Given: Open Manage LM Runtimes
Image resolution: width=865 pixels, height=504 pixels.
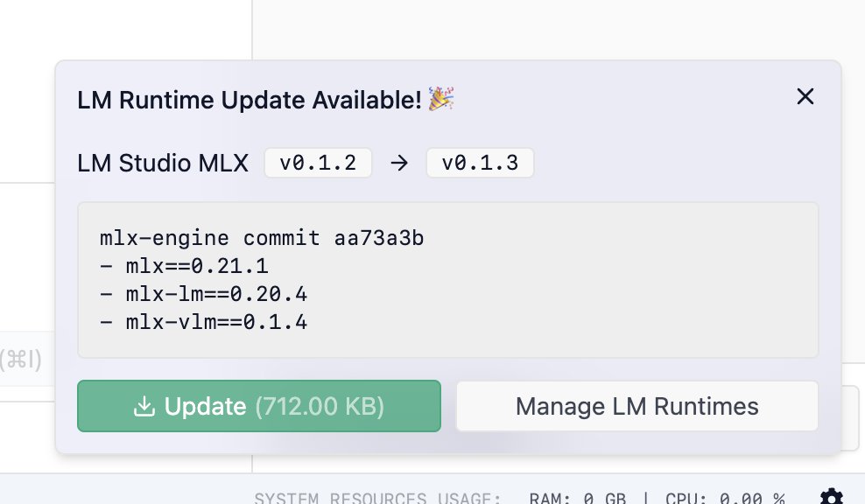Looking at the screenshot, I should (636, 406).
